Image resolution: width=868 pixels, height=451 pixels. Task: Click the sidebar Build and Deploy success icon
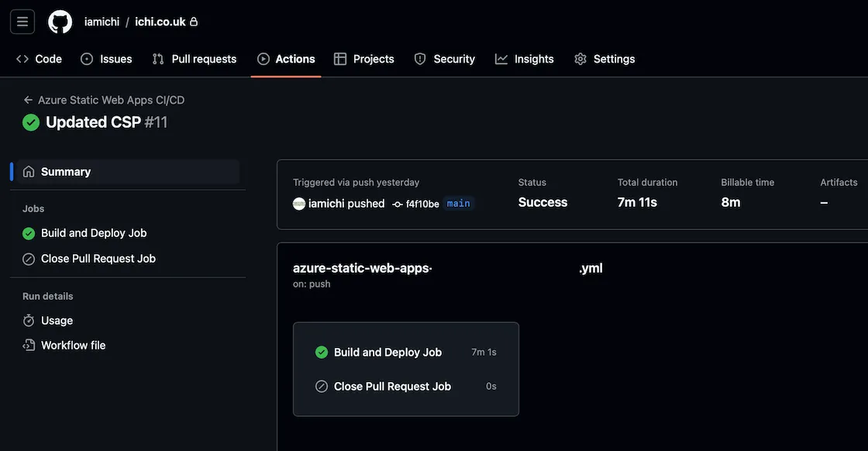[x=28, y=233]
